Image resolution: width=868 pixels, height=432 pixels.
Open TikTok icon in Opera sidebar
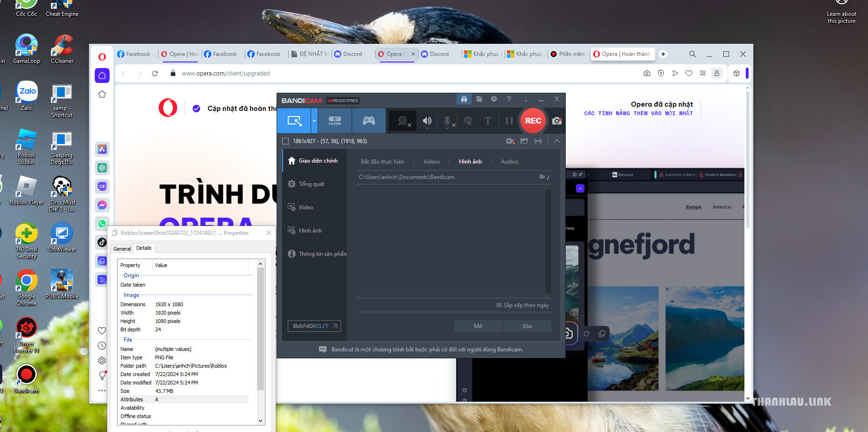(x=102, y=242)
